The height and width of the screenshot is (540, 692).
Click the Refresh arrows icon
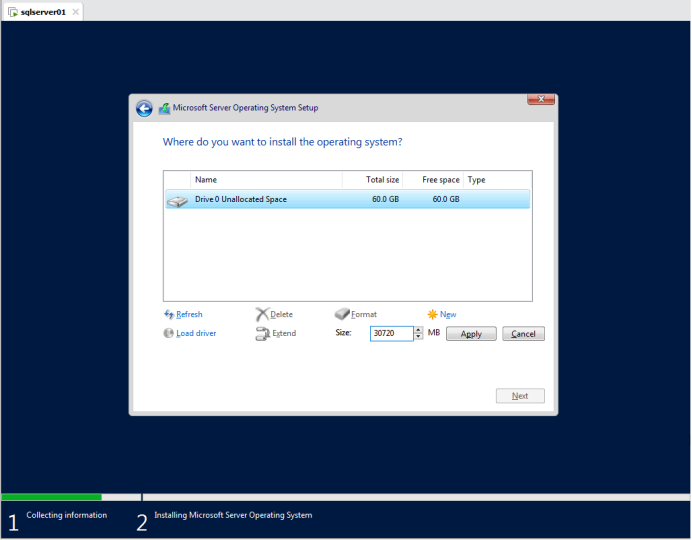169,314
